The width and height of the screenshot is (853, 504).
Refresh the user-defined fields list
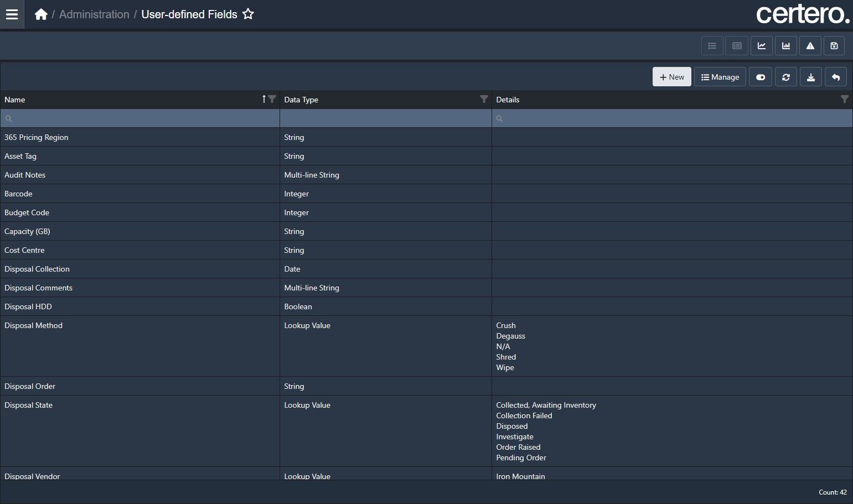[786, 77]
